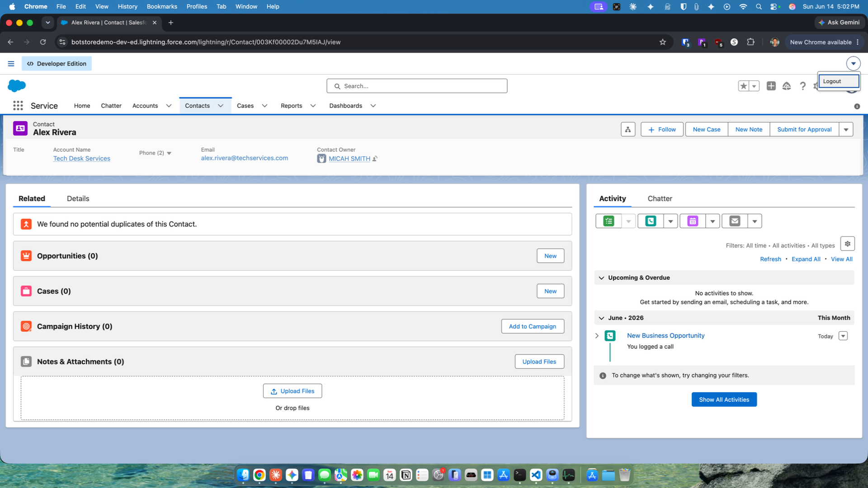Expand the New Business Opportunity call details
This screenshot has height=488, width=868.
(597, 336)
